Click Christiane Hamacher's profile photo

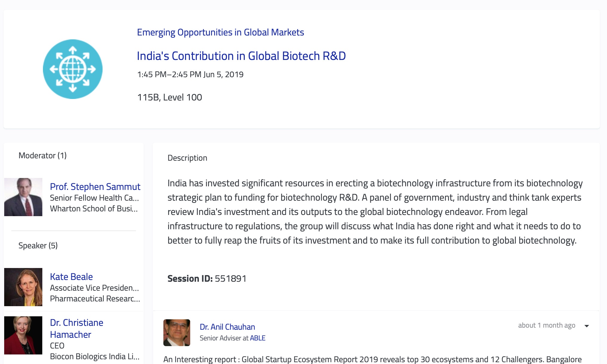point(23,335)
